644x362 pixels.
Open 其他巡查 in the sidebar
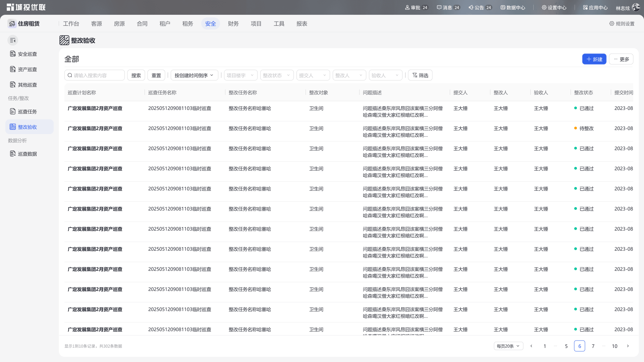pos(30,84)
